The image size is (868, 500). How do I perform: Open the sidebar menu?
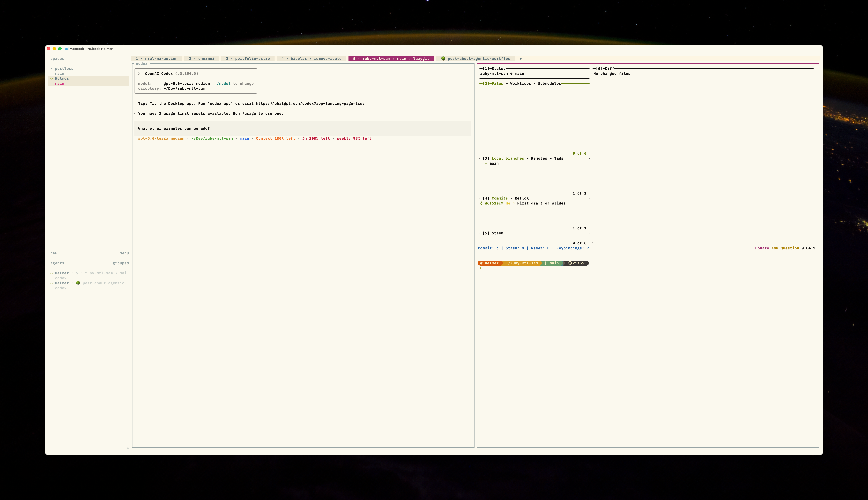click(124, 253)
